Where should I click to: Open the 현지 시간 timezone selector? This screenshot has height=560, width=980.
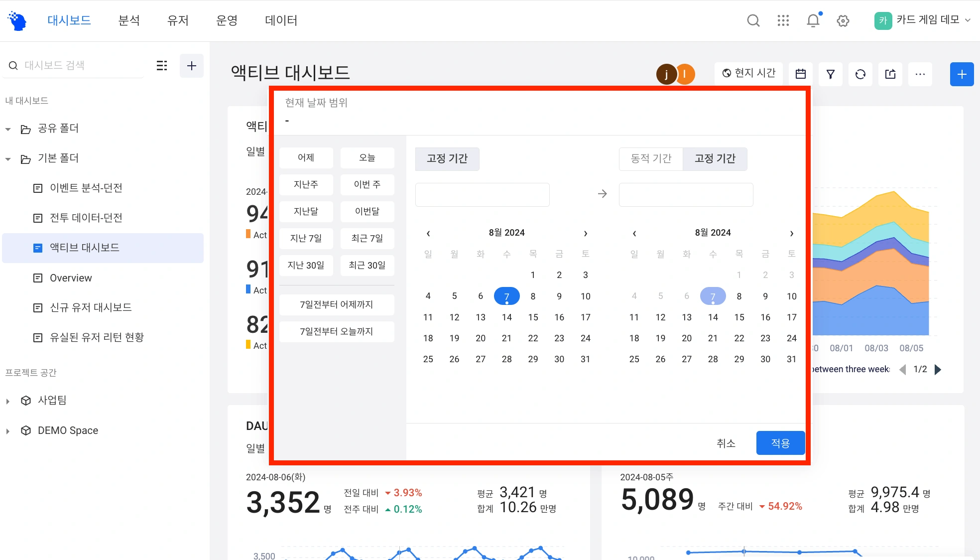[749, 73]
